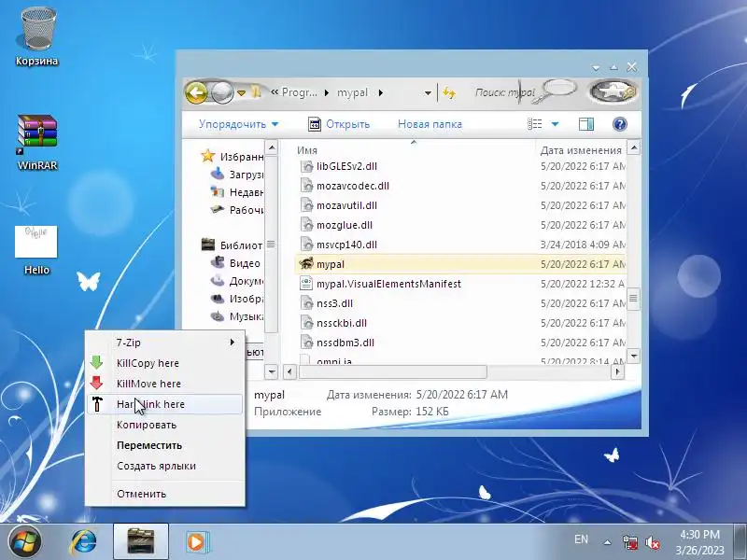This screenshot has height=560, width=747.
Task: Click the Explorer taskbar button
Action: [x=141, y=541]
